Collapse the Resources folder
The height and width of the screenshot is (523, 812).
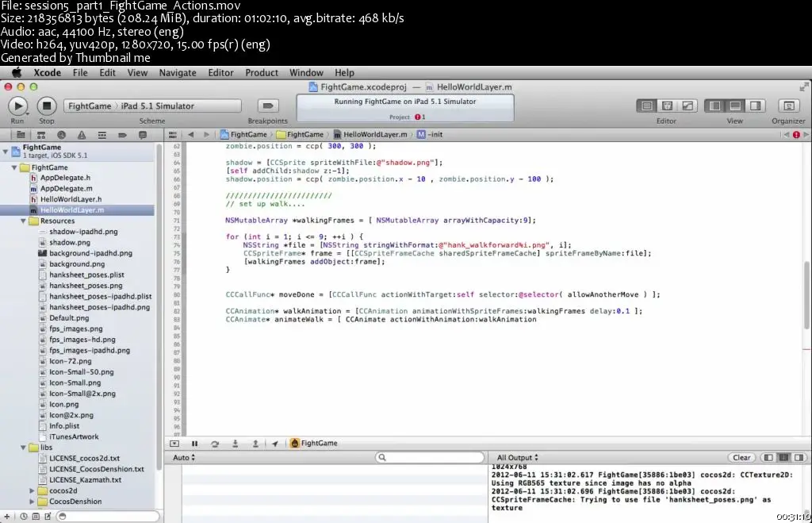pos(23,221)
